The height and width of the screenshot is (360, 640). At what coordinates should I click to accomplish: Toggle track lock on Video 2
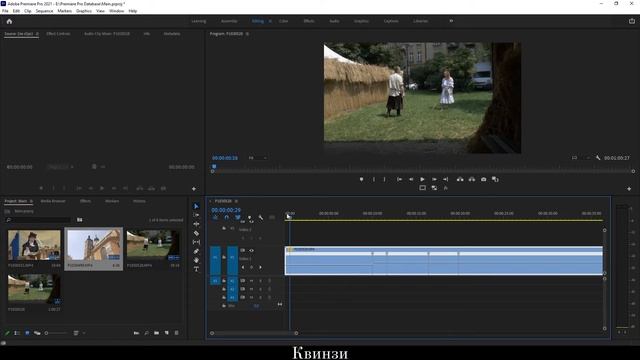(224, 229)
